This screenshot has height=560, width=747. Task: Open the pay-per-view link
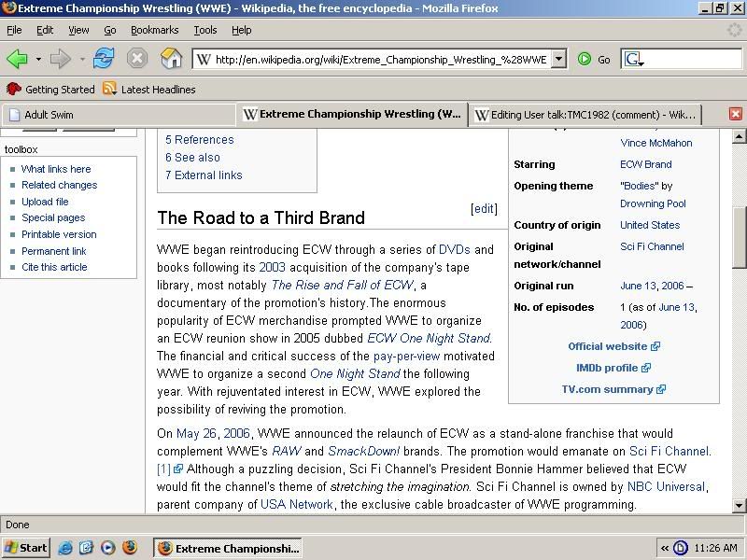click(406, 356)
